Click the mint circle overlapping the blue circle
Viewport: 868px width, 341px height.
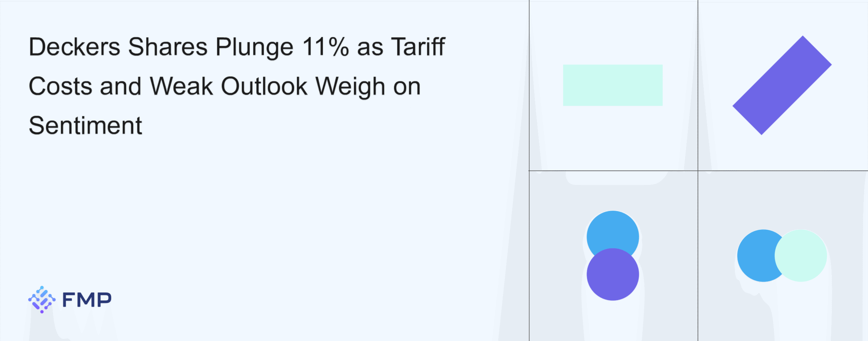[801, 255]
